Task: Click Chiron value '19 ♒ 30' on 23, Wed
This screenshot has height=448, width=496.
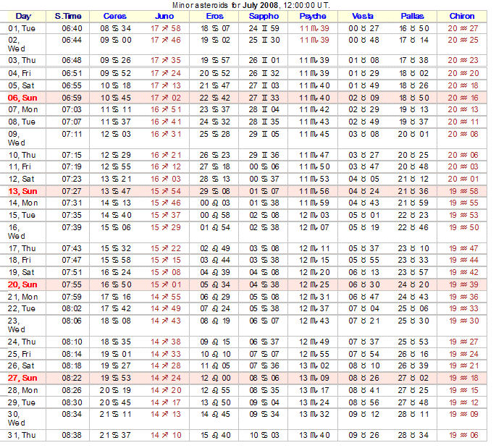Action: tap(463, 321)
